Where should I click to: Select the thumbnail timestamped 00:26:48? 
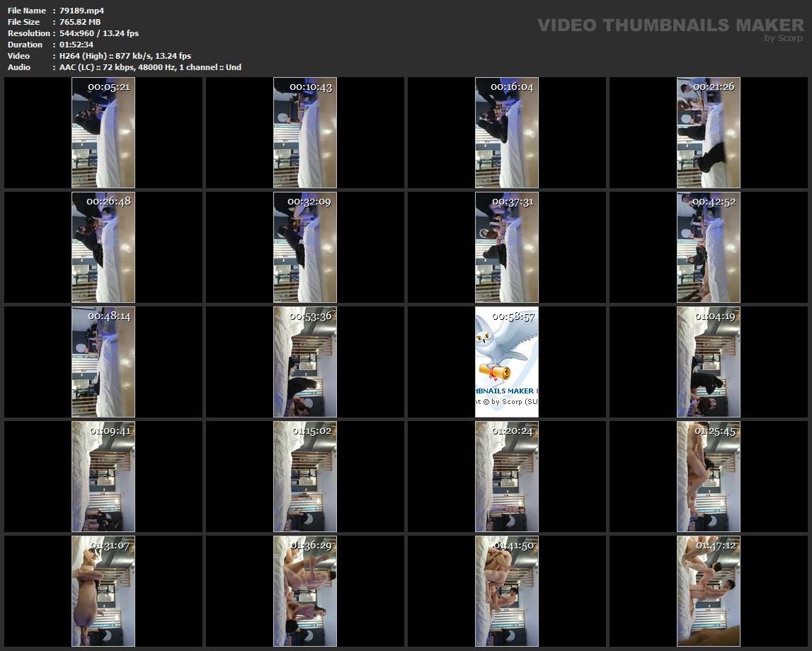[103, 248]
